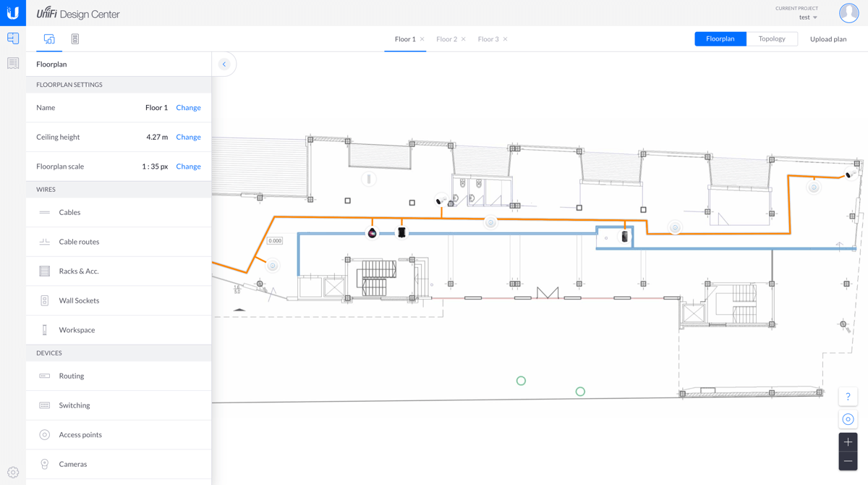This screenshot has width=868, height=485.
Task: Switch to the Floor 2 tab
Action: click(x=446, y=39)
